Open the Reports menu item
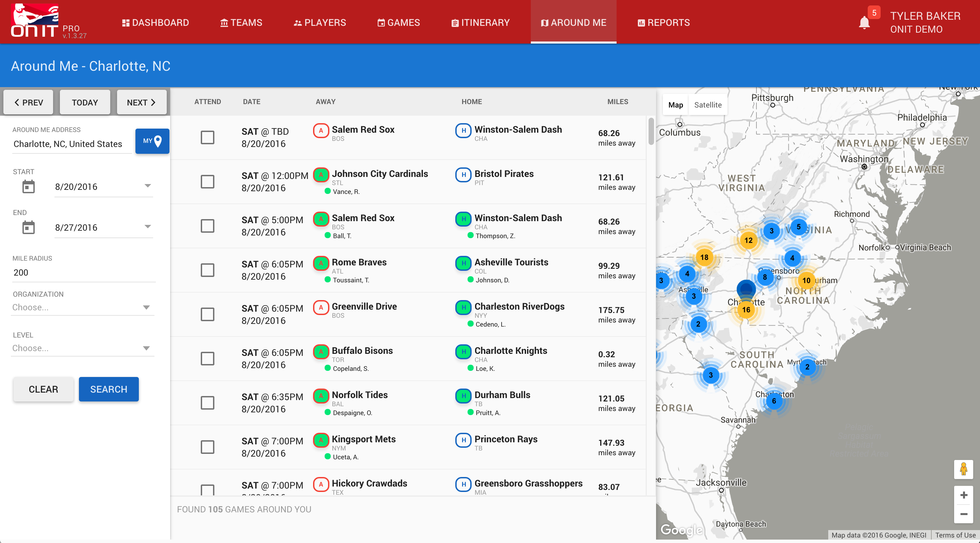The width and height of the screenshot is (980, 543). (x=664, y=22)
